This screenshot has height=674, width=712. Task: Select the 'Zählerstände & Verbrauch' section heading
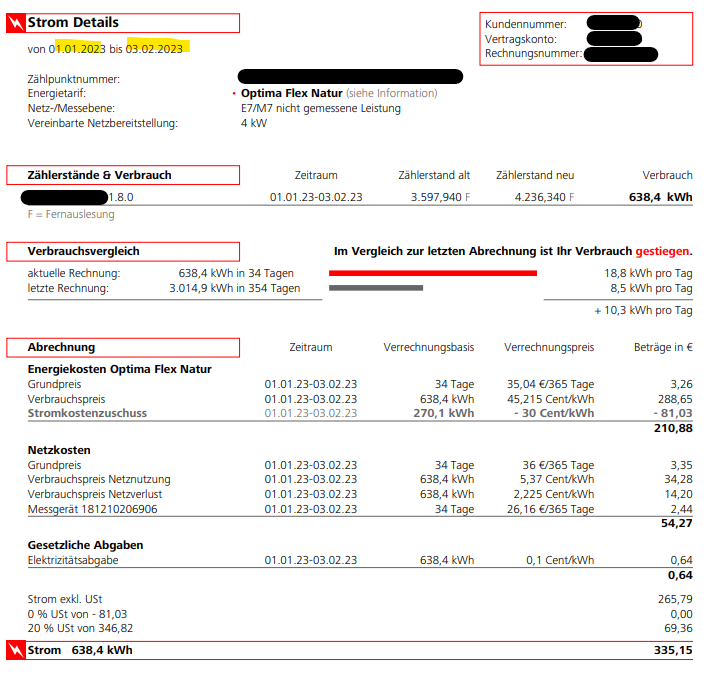[99, 175]
